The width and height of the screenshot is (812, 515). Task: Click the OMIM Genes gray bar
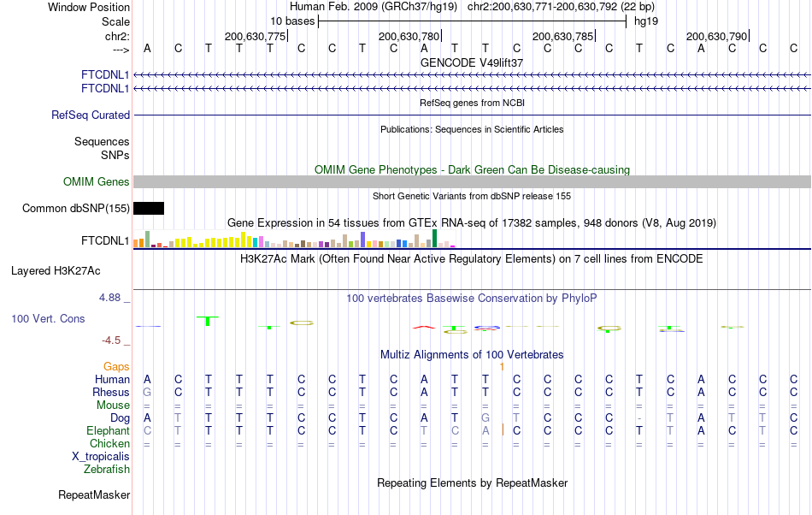473,182
